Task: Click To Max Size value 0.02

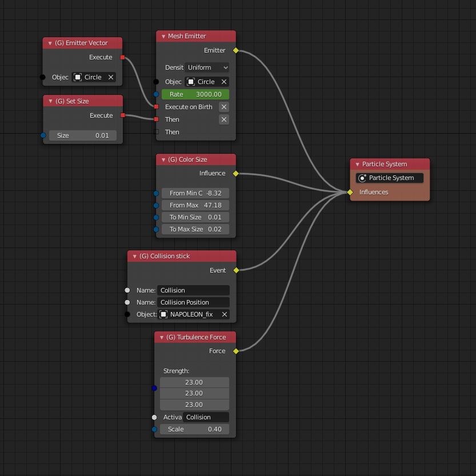Action: [x=195, y=230]
